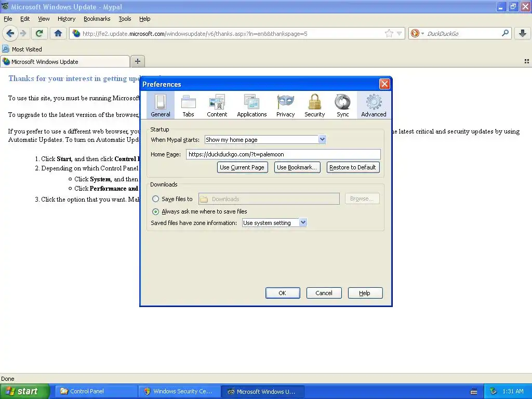This screenshot has width=532, height=399.
Task: Open the View menu
Action: click(x=44, y=19)
